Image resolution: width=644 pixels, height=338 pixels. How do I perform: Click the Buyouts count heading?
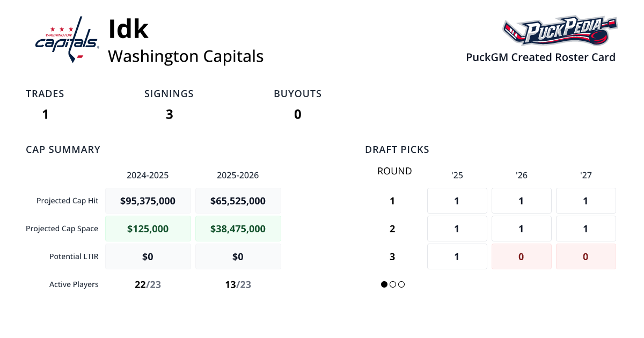(297, 94)
